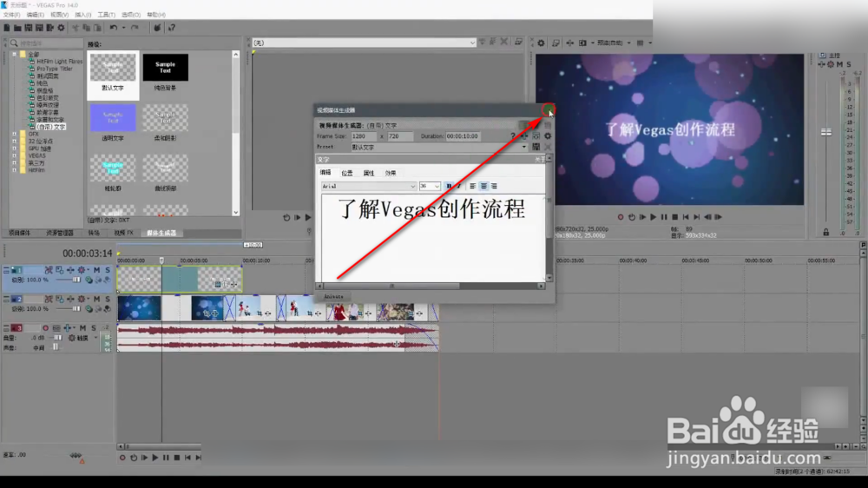Click the preview window Properties gear icon
This screenshot has height=488, width=868.
pos(541,43)
